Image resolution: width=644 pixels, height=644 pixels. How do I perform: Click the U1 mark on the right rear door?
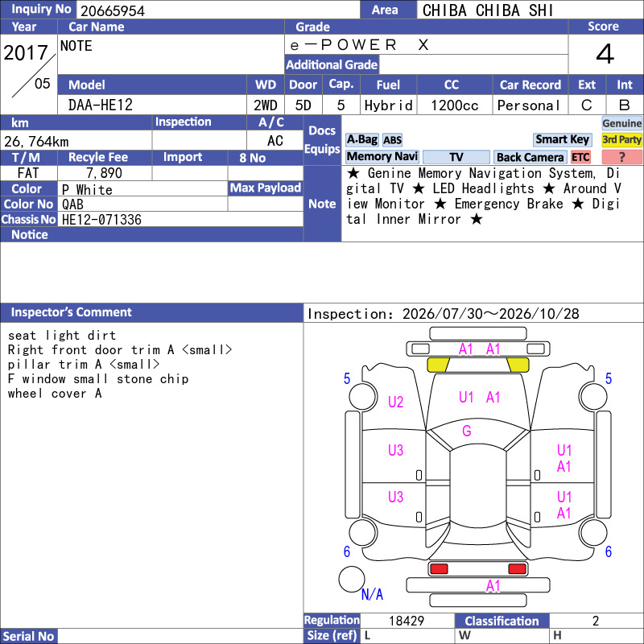[564, 497]
